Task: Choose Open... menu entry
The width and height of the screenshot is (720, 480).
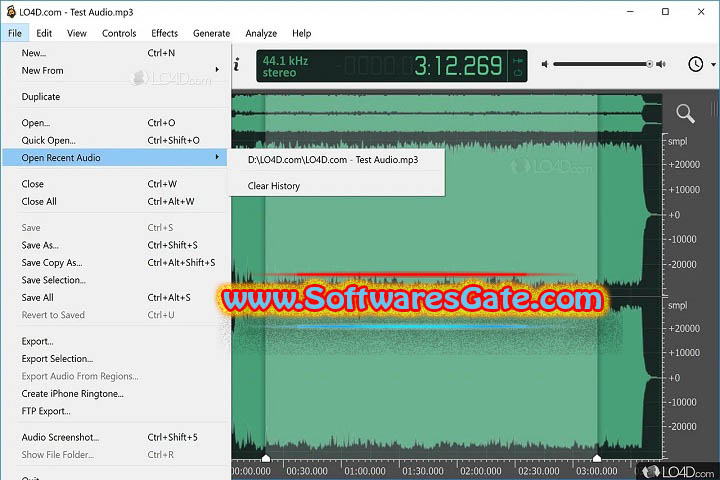Action: 115,123
